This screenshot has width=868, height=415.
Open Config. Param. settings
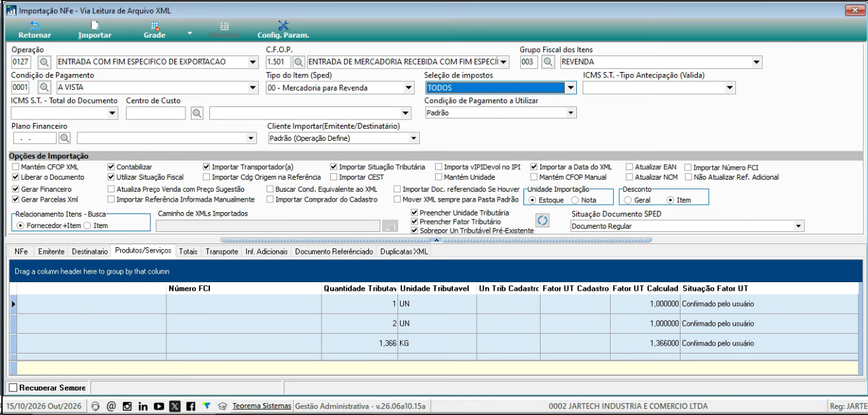(283, 30)
